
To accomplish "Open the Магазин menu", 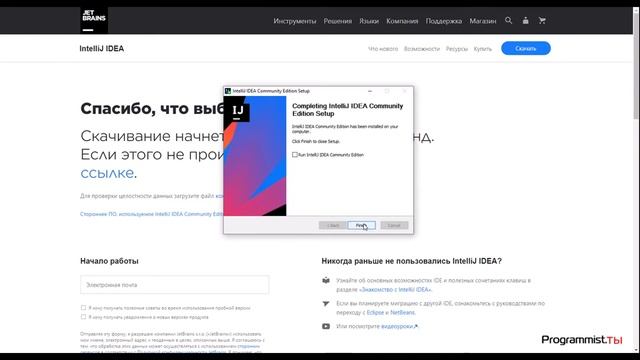I will point(482,21).
